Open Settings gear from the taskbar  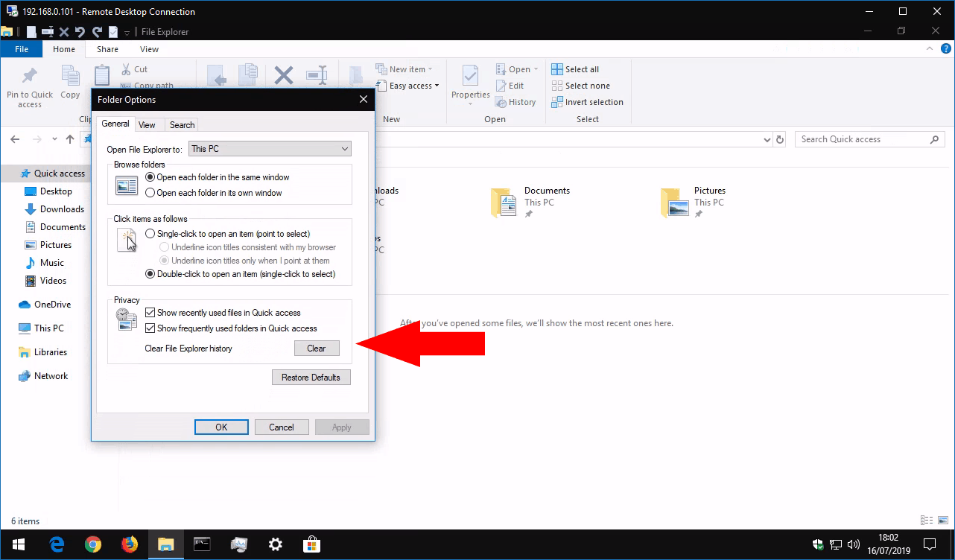point(276,544)
